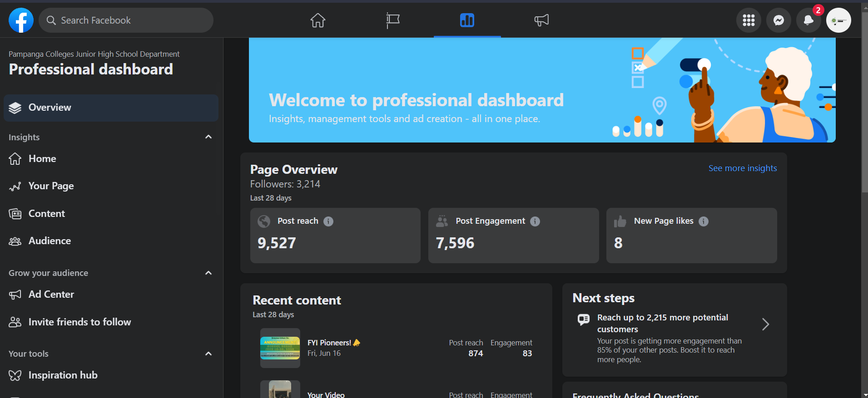Open the Your Video post title
Viewport: 868px width, 398px height.
click(326, 395)
